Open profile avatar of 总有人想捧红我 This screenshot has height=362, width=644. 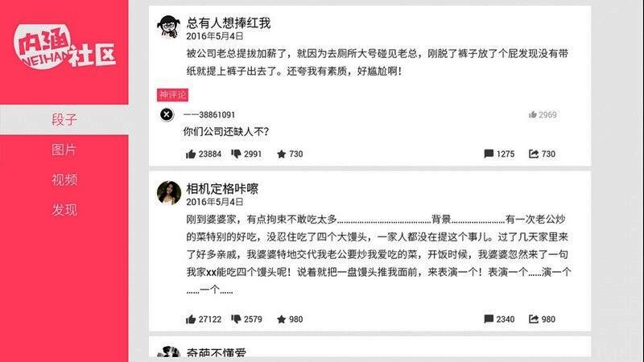(169, 27)
